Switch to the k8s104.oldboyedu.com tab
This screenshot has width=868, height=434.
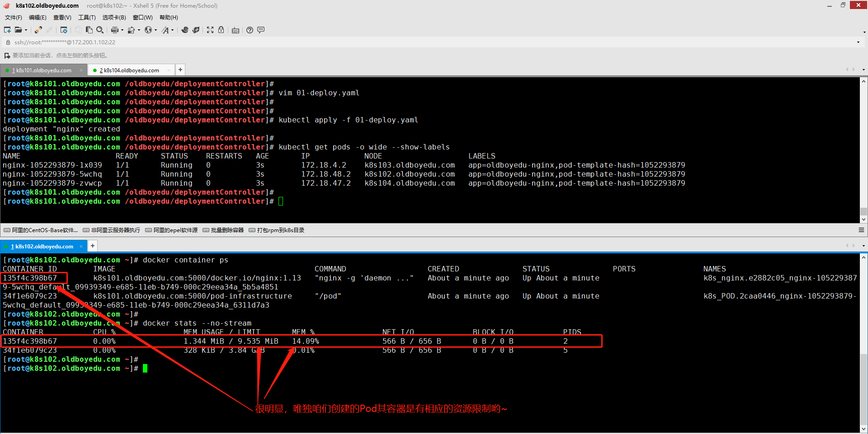129,70
